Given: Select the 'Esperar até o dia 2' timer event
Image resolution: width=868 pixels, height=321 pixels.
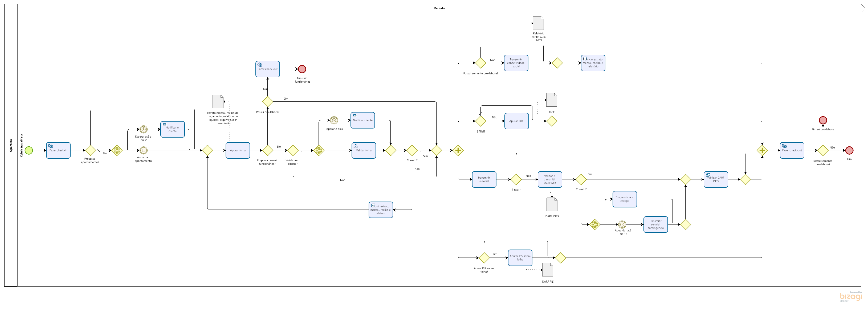Looking at the screenshot, I should (144, 130).
